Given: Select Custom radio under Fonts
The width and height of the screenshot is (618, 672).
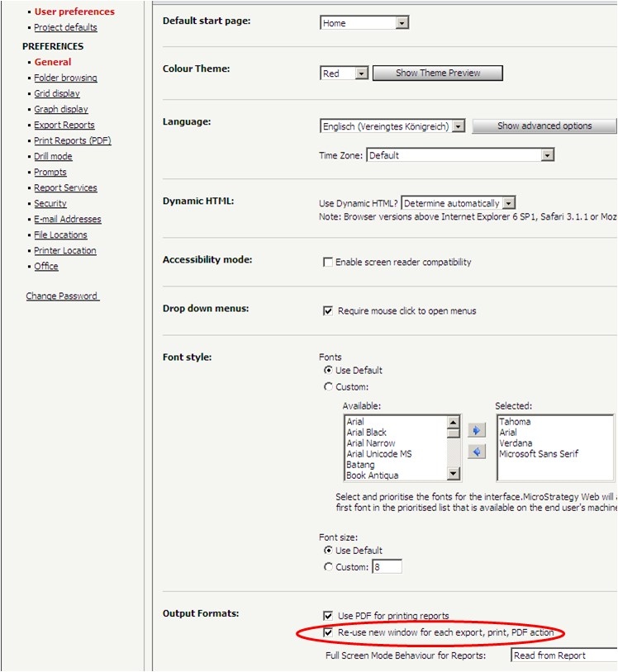Looking at the screenshot, I should 328,386.
